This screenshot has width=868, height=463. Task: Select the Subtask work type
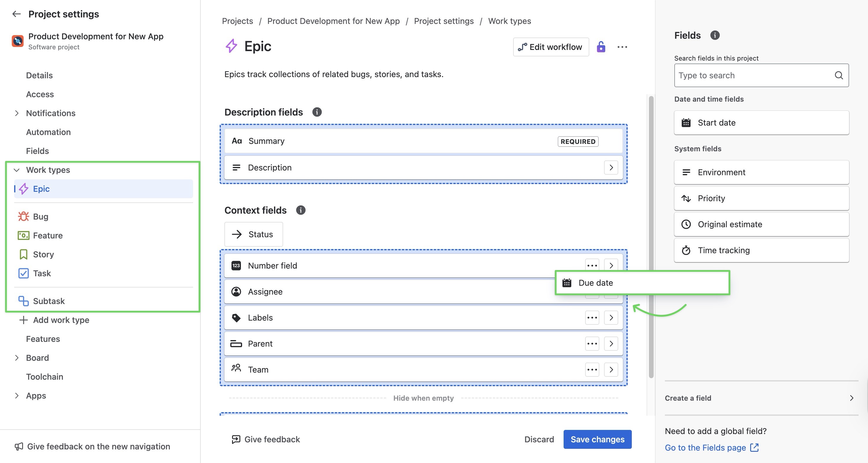(48, 301)
